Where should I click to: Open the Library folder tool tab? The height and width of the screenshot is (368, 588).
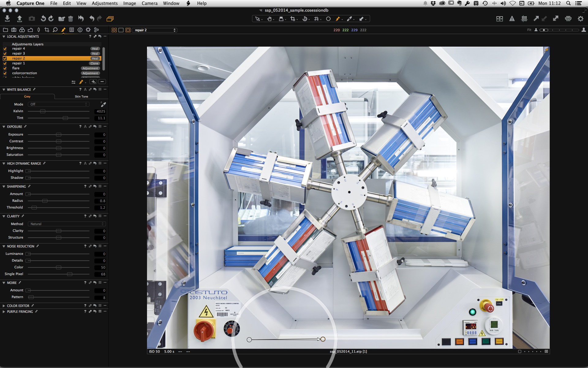click(x=6, y=30)
